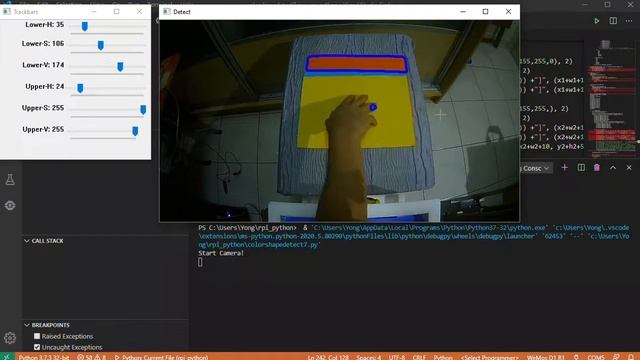
Task: Split the editor with the split icon
Action: tap(613, 21)
